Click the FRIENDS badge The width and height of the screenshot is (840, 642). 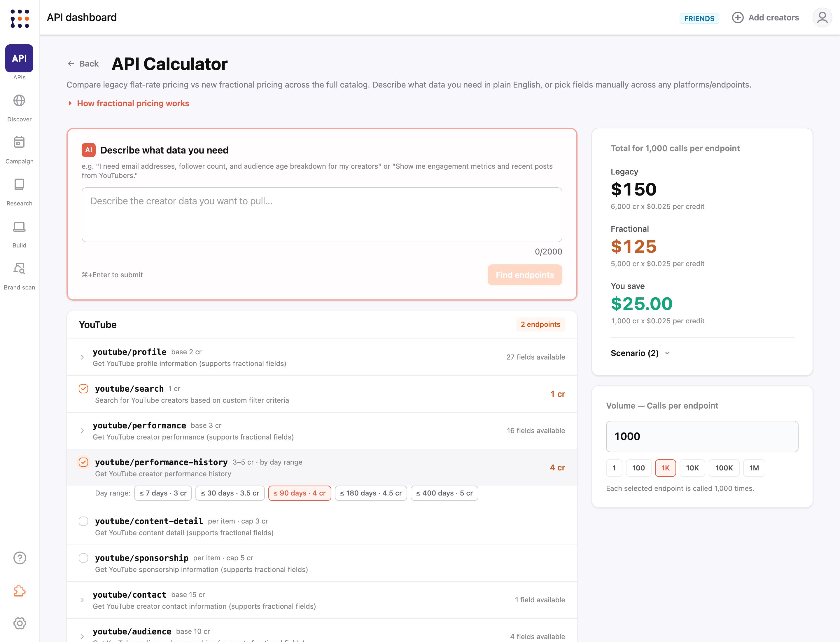[699, 18]
